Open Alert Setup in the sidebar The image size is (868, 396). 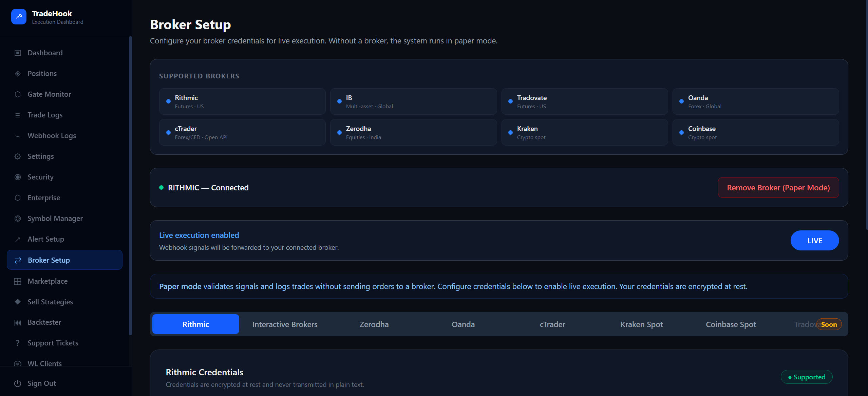(64, 239)
